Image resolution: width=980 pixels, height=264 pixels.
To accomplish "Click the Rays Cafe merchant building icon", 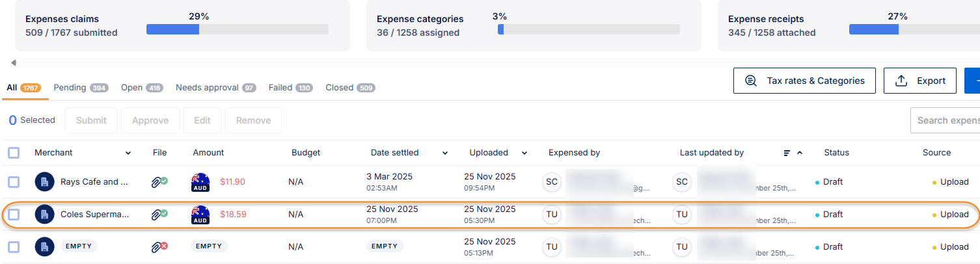I will coord(44,182).
